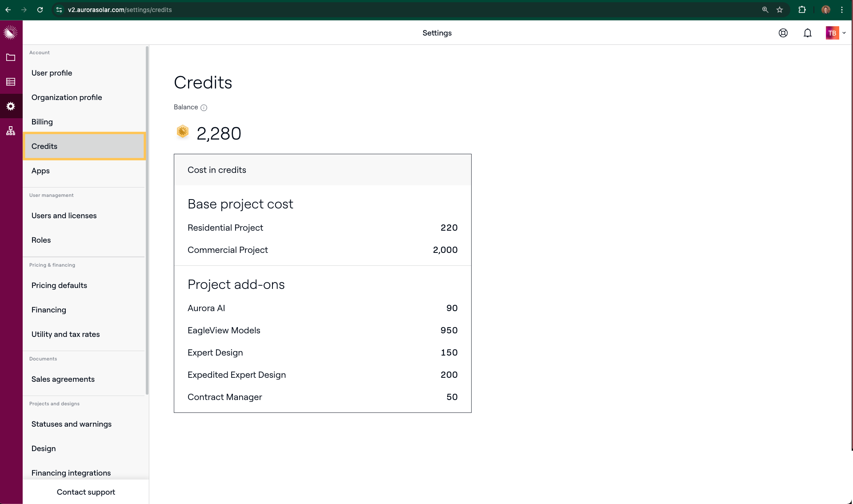Image resolution: width=853 pixels, height=504 pixels.
Task: Open Design settings in sidebar
Action: 84,448
